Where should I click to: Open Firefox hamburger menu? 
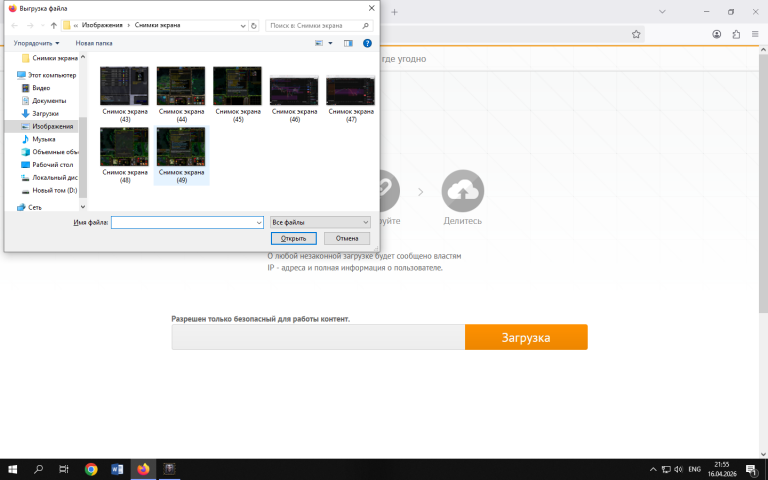pos(755,34)
